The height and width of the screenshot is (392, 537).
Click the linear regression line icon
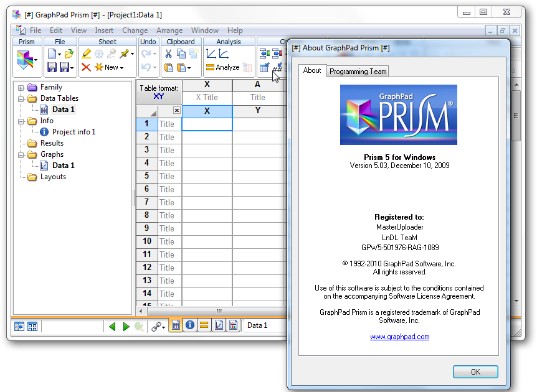click(x=211, y=54)
